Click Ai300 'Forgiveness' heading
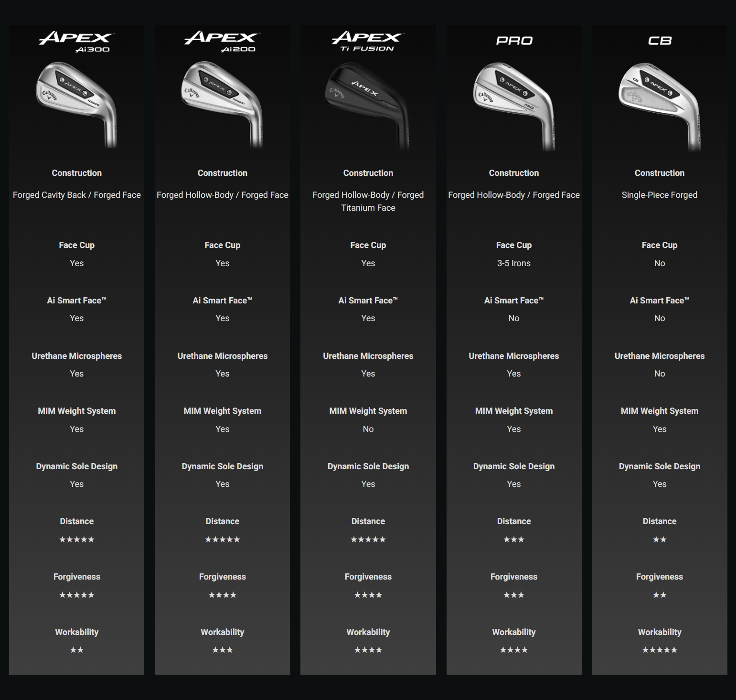This screenshot has width=736, height=700. [77, 577]
